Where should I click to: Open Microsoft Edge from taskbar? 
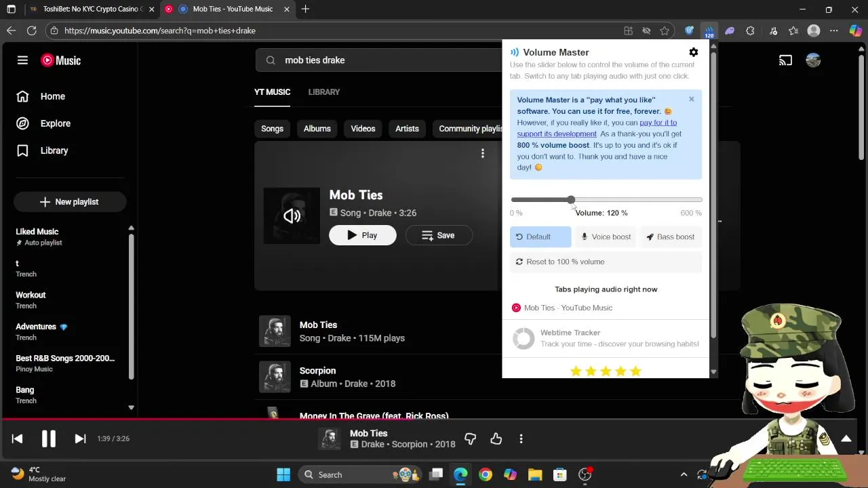[460, 474]
